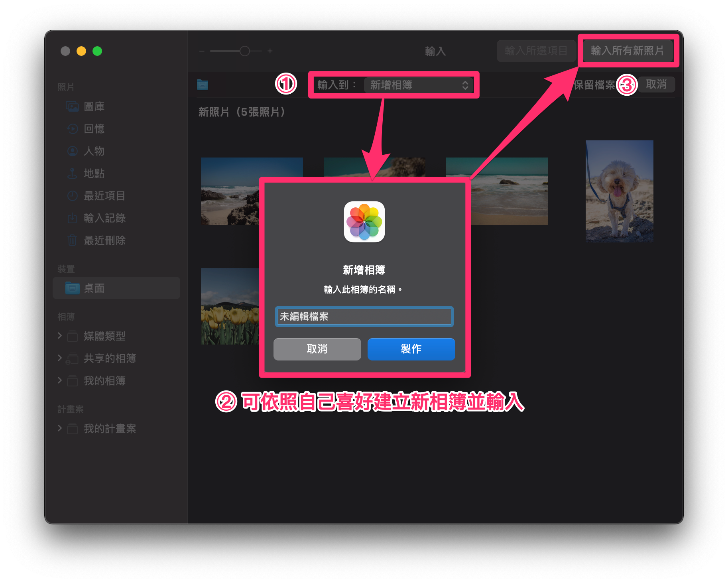
Task: Click 取消 button in the import toolbar
Action: 656,85
